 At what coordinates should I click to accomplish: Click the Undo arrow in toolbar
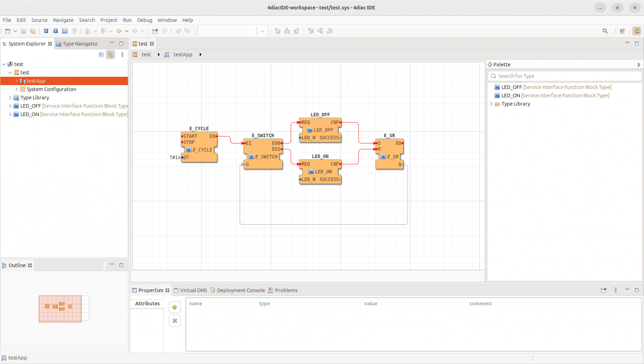point(178,31)
